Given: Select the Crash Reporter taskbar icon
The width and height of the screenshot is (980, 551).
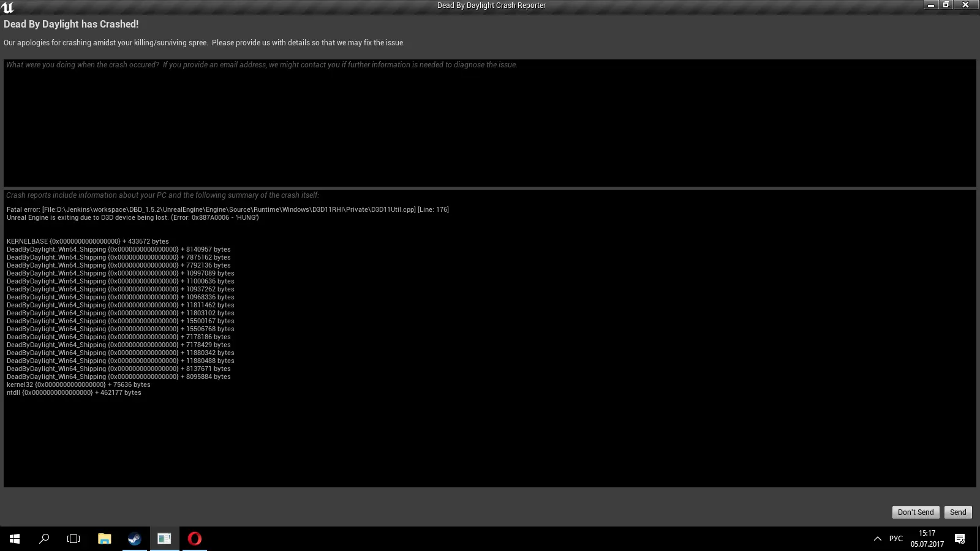Looking at the screenshot, I should click(164, 539).
